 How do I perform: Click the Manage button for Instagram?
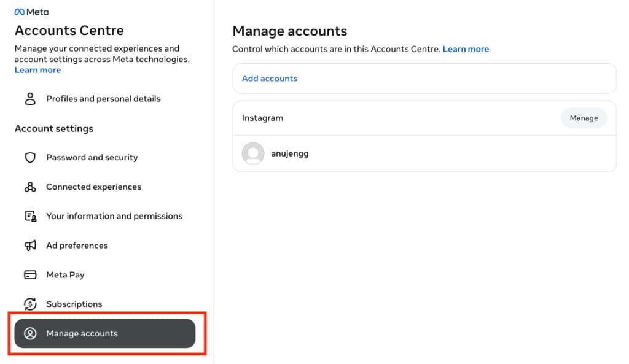click(584, 118)
